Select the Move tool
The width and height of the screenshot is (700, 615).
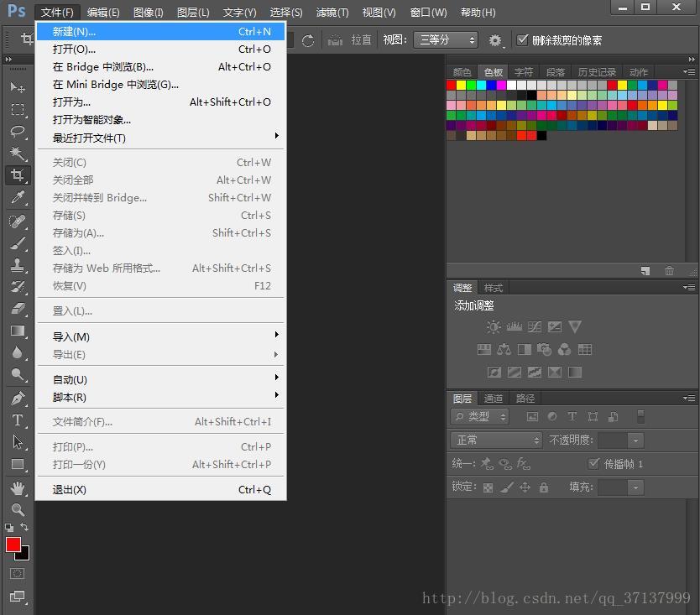[18, 87]
